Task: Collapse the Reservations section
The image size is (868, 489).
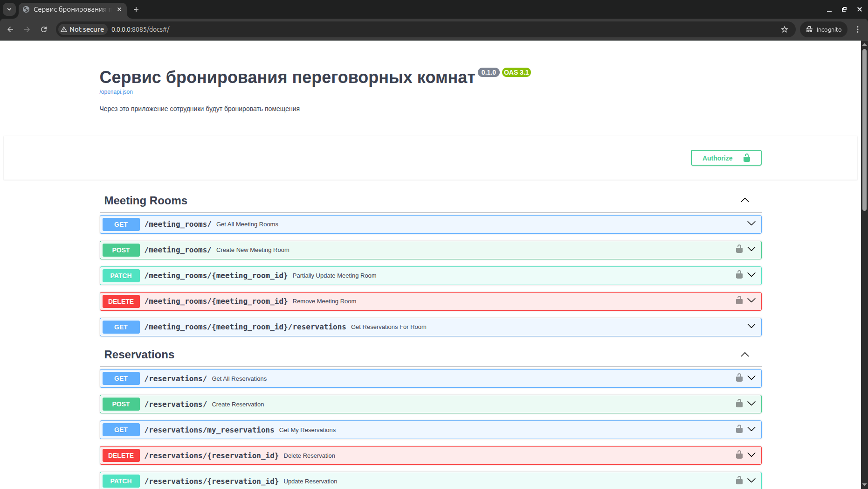Action: (x=744, y=355)
